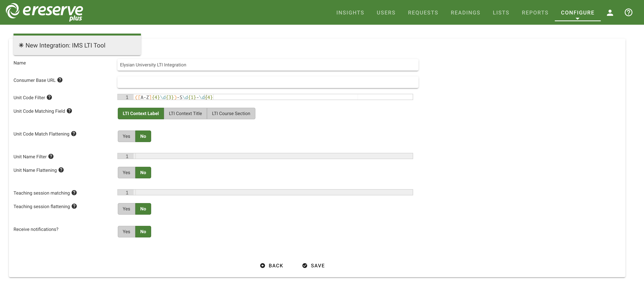Screen dimensions: 644x283
Task: Click help icon for Unit Code Match Flattening
Action: click(74, 134)
